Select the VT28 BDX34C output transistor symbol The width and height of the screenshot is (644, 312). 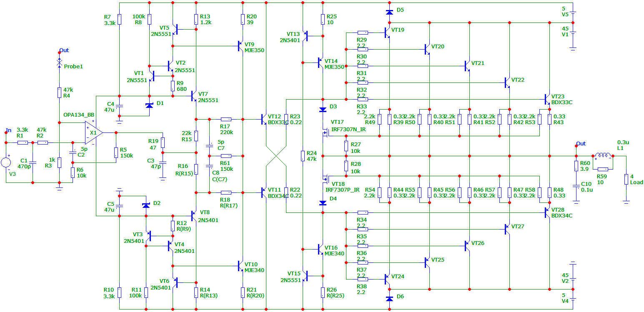coord(548,212)
